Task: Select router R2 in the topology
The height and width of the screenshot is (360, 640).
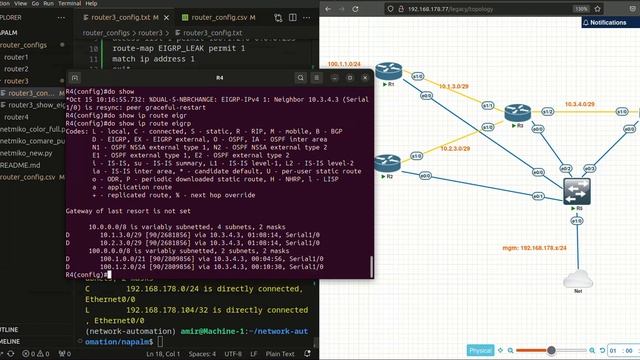Action: coord(387,164)
